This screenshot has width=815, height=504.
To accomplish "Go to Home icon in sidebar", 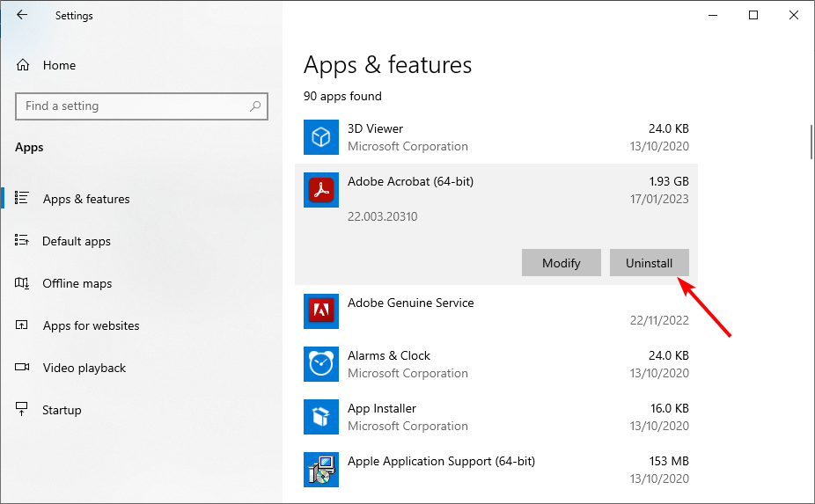I will pyautogui.click(x=23, y=65).
